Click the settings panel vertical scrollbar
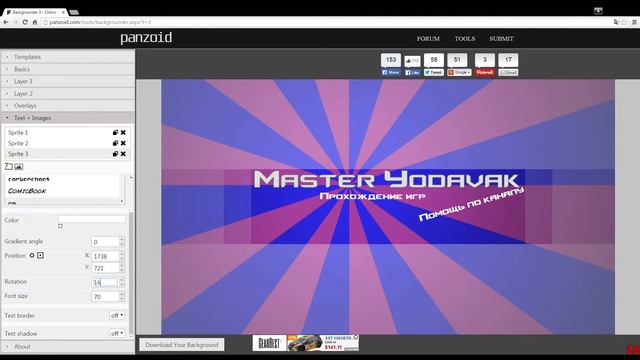The image size is (640, 360). (x=131, y=273)
